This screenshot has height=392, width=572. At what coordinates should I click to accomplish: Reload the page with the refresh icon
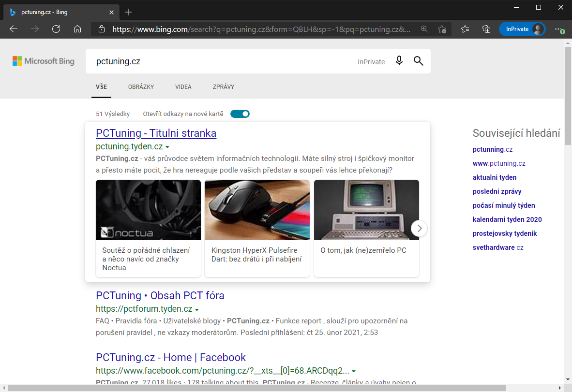pyautogui.click(x=56, y=29)
